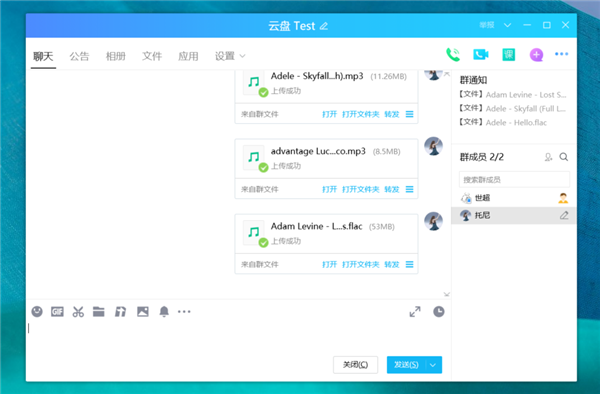This screenshot has height=394, width=600.
Task: Select member 托尼 in member list
Action: pos(514,215)
